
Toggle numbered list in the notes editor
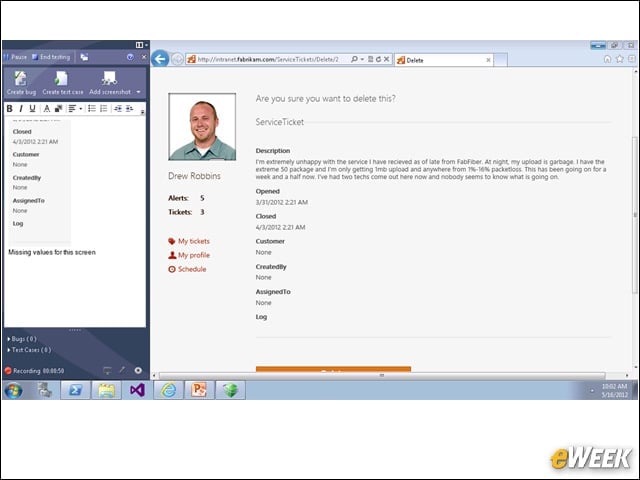click(104, 109)
